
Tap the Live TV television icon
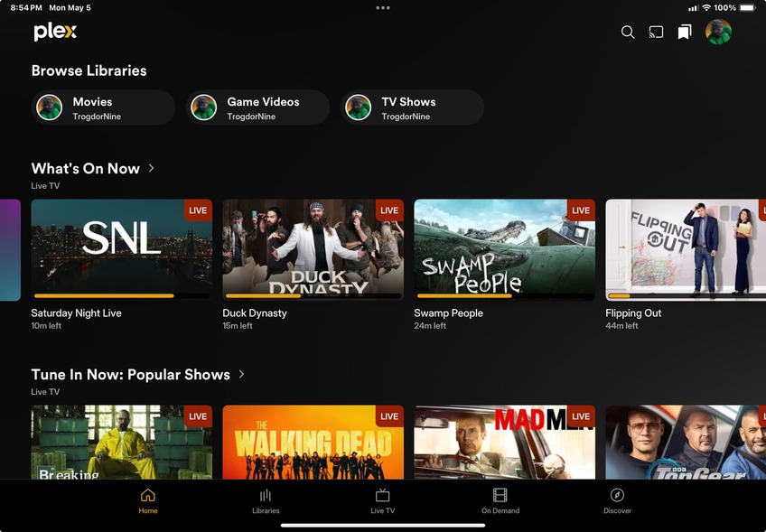coord(382,495)
